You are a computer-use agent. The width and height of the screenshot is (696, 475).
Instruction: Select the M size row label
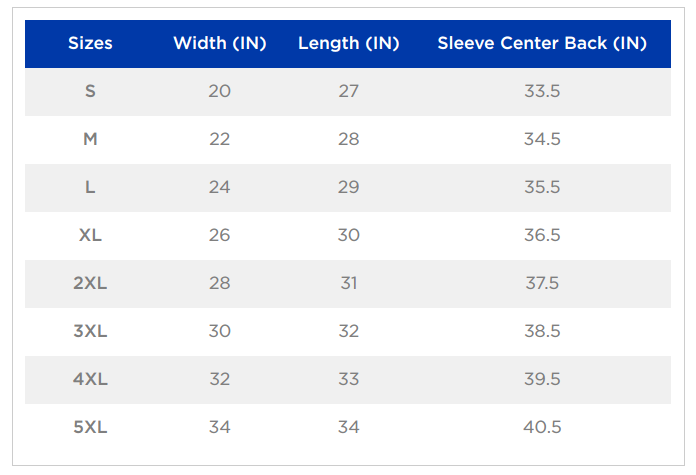coord(90,139)
